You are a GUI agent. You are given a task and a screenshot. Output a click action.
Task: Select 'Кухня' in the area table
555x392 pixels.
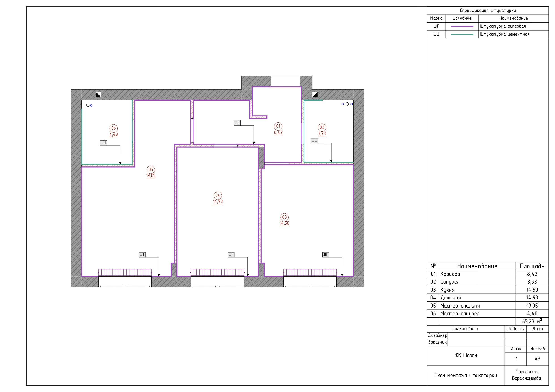447,290
